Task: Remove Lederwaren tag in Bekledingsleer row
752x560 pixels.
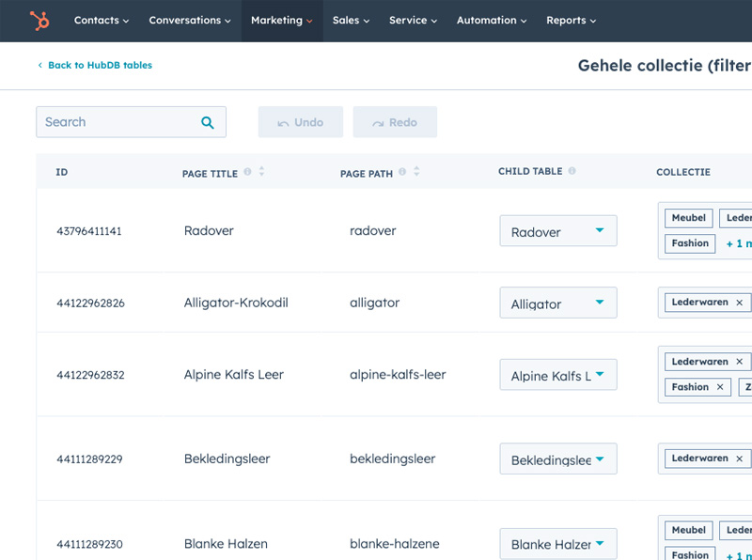Action: (x=739, y=459)
